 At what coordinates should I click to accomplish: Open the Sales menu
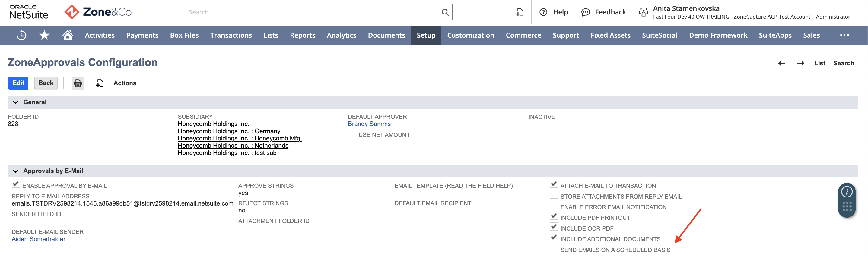[x=811, y=35]
